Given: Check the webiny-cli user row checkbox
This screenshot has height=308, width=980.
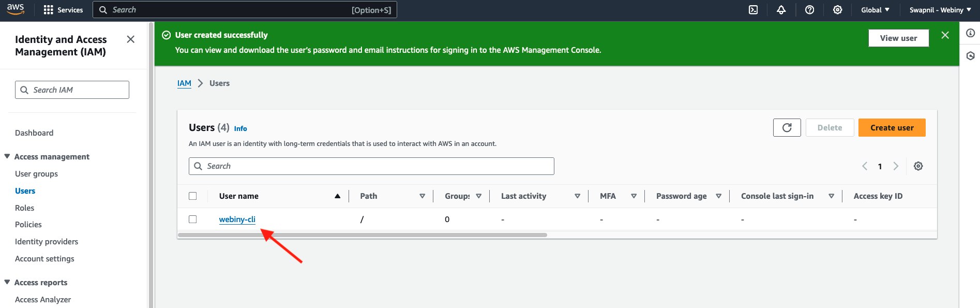Looking at the screenshot, I should (x=193, y=219).
